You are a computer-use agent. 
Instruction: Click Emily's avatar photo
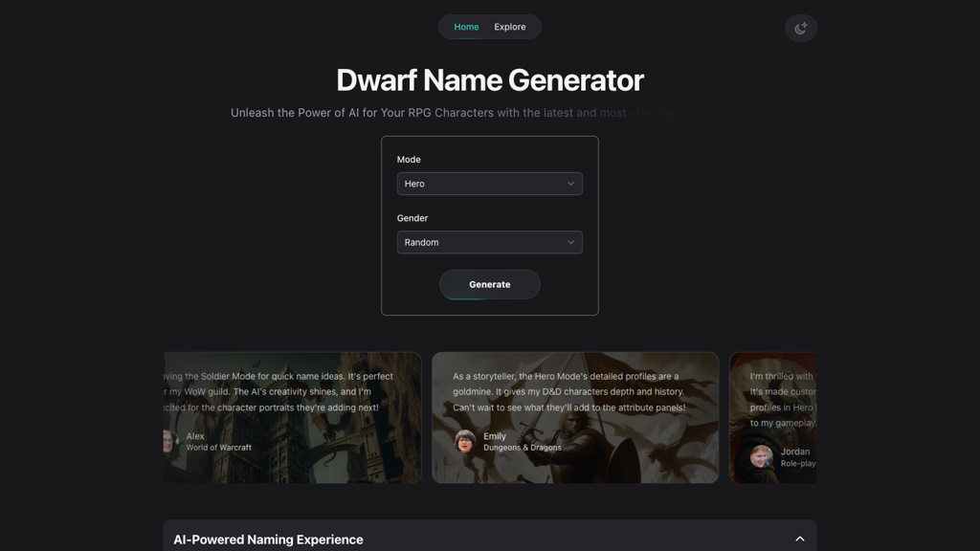[x=466, y=441]
